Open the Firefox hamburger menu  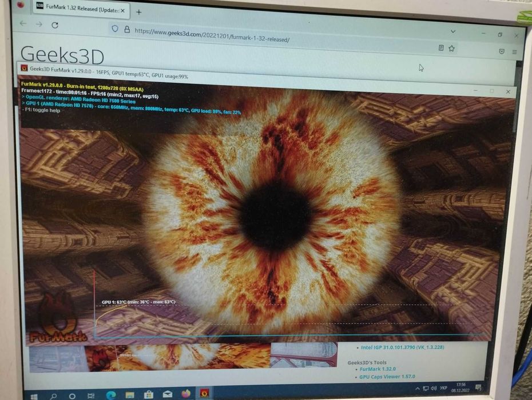(515, 52)
